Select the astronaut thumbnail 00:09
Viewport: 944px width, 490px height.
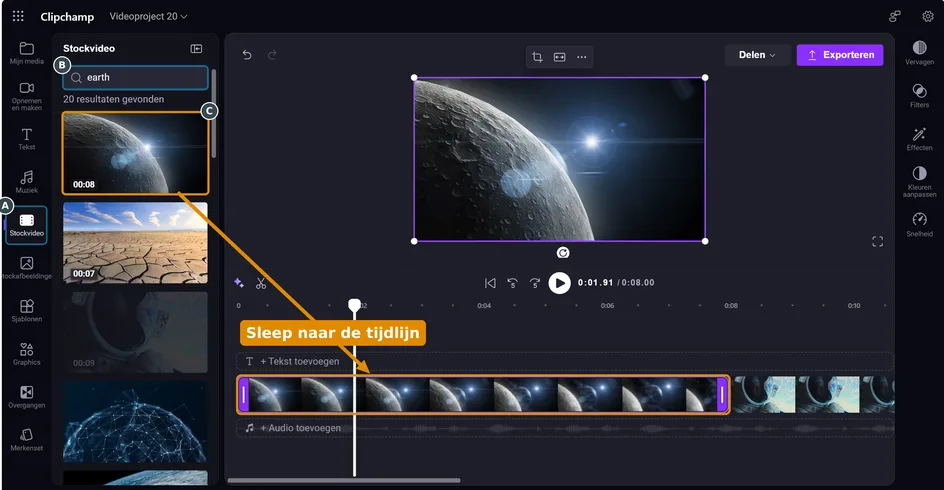pos(135,332)
